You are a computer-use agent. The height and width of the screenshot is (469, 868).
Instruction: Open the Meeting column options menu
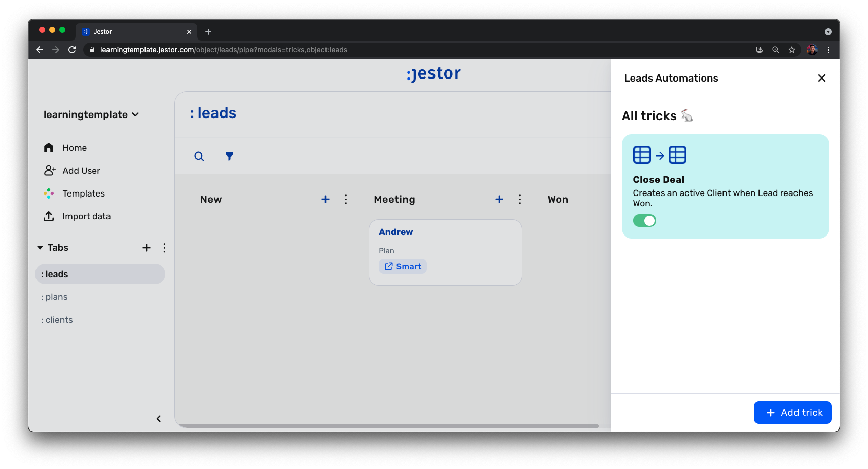[x=520, y=199]
